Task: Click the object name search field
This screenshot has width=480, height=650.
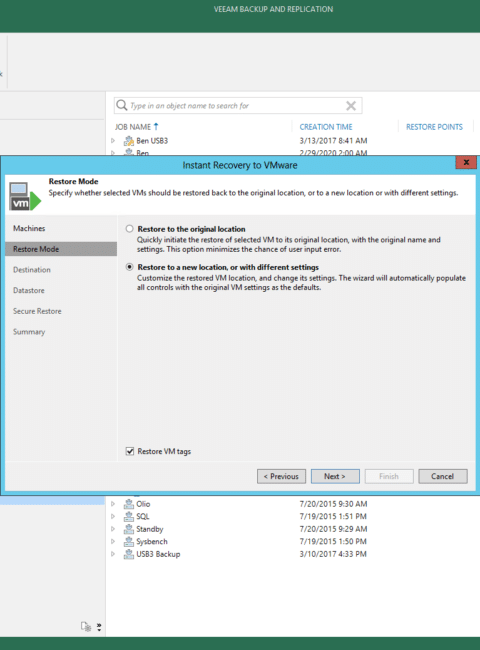Action: [238, 106]
